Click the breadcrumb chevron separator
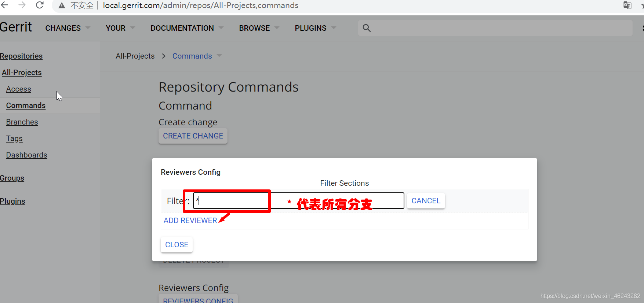This screenshot has height=303, width=644. tap(164, 56)
